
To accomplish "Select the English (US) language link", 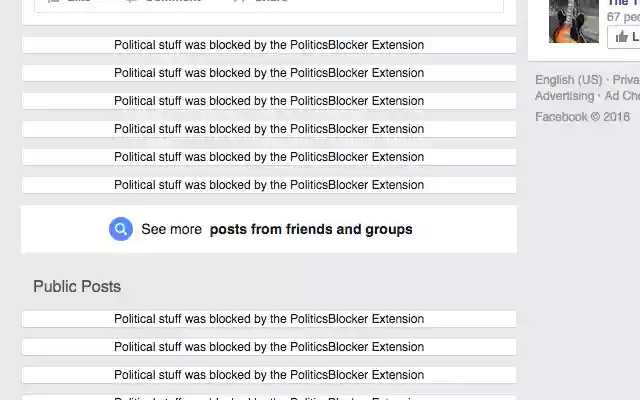I will pos(568,80).
